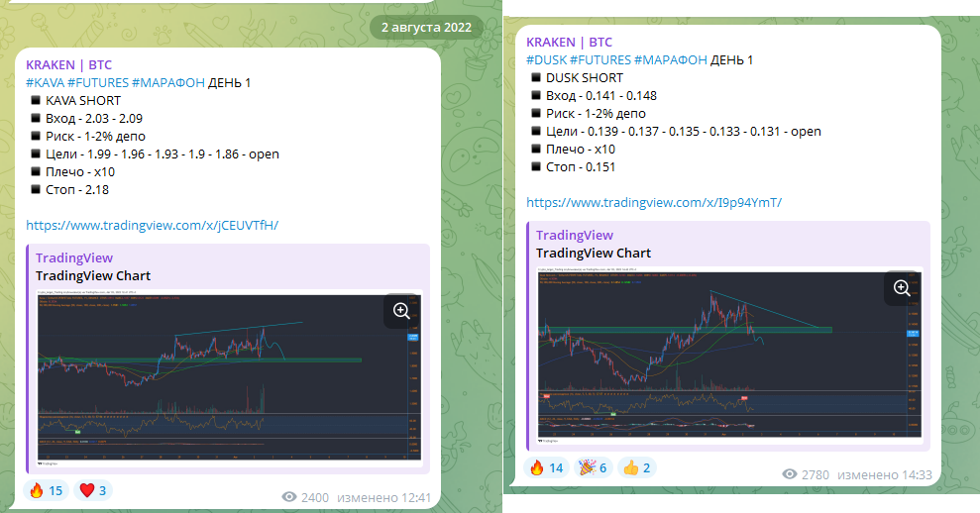Click the date badge 2 августа 2022
980x513 pixels.
(426, 28)
